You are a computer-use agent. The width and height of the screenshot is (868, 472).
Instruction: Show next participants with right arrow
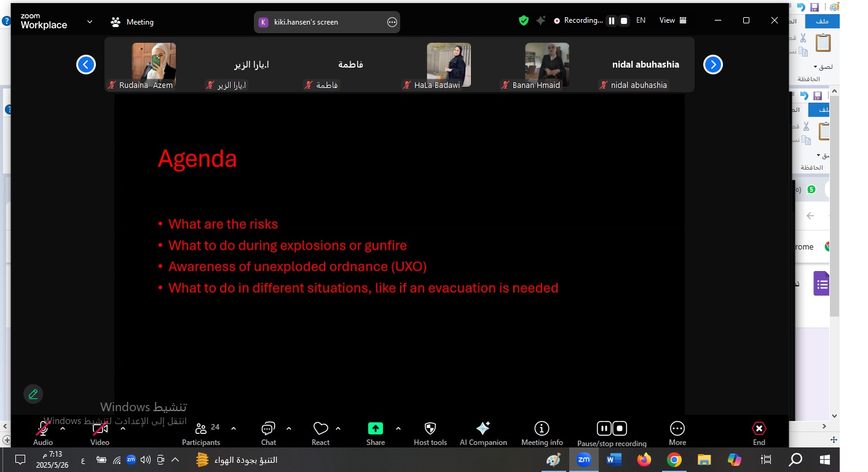point(712,65)
